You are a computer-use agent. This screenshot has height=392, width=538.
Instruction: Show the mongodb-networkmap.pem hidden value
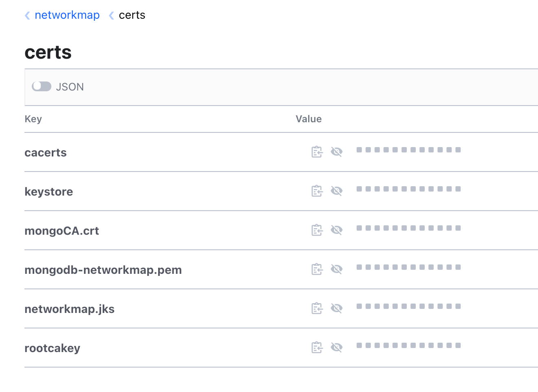[x=337, y=269]
